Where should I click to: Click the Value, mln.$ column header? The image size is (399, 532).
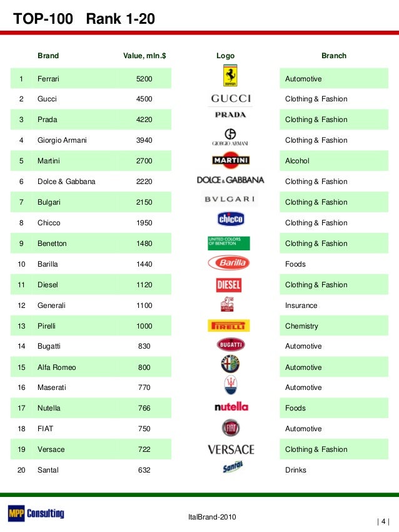pyautogui.click(x=145, y=56)
